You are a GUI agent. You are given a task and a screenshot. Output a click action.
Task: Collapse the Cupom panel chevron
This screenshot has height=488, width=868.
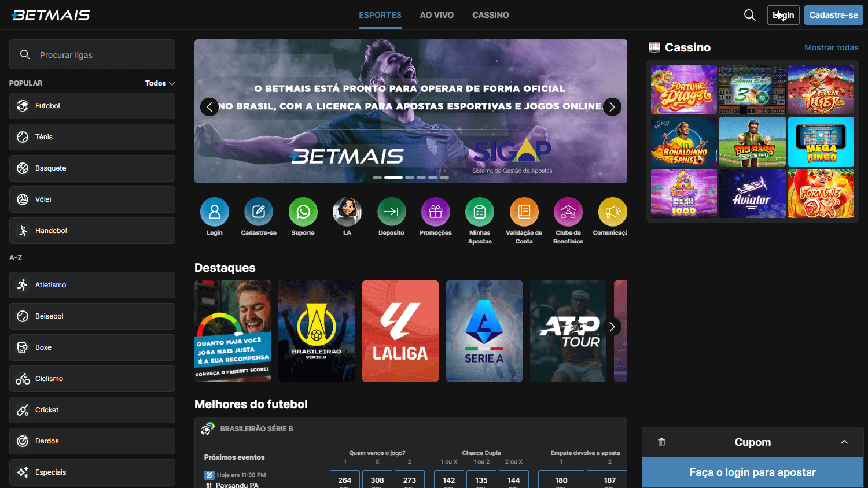(844, 442)
